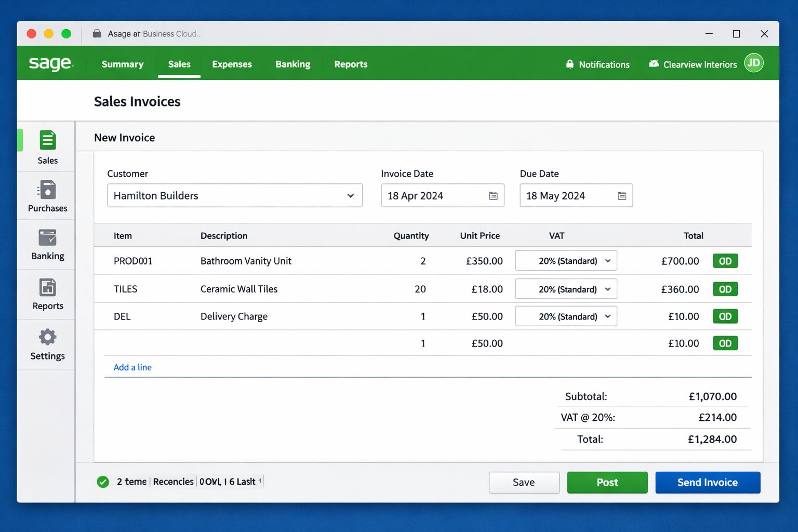Click the £18.00 unit price
798x532 pixels.
pyautogui.click(x=487, y=289)
